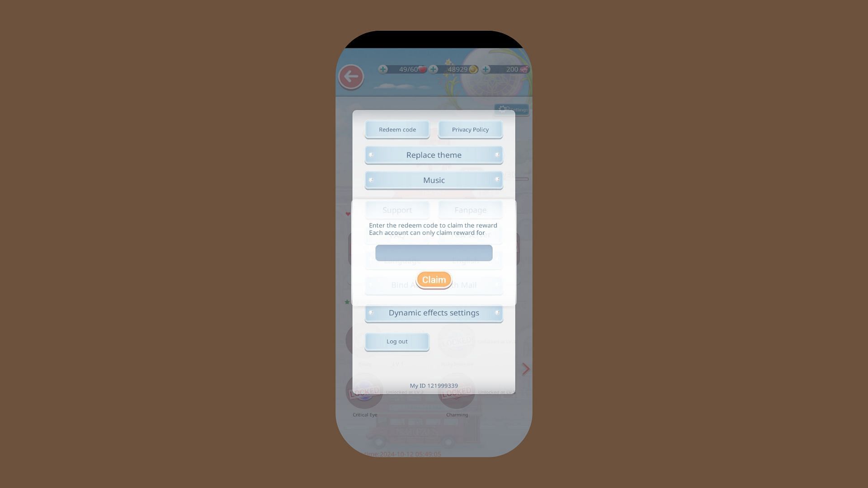This screenshot has width=868, height=488.
Task: Click the My ID 121999339 identifier
Action: point(434,385)
